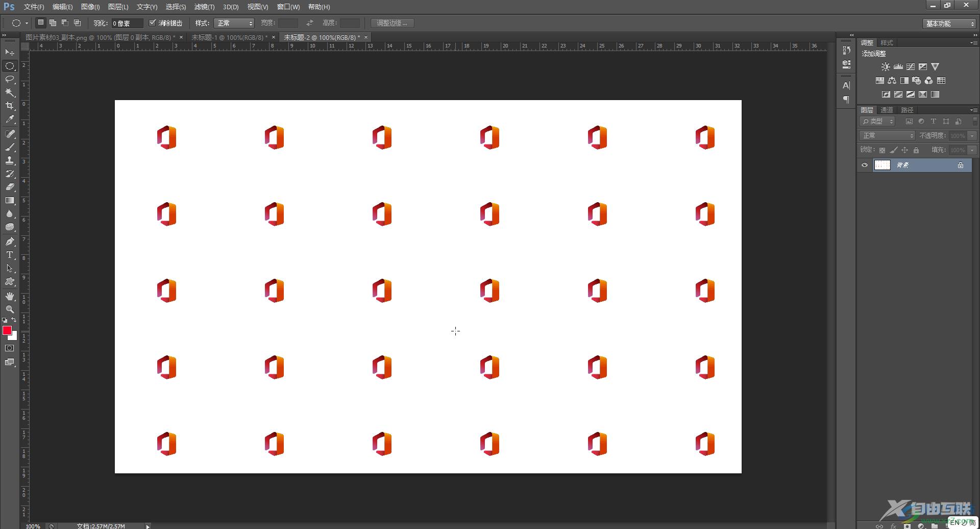Open the History panel icon
Viewport: 980px width, 529px height.
click(x=846, y=50)
